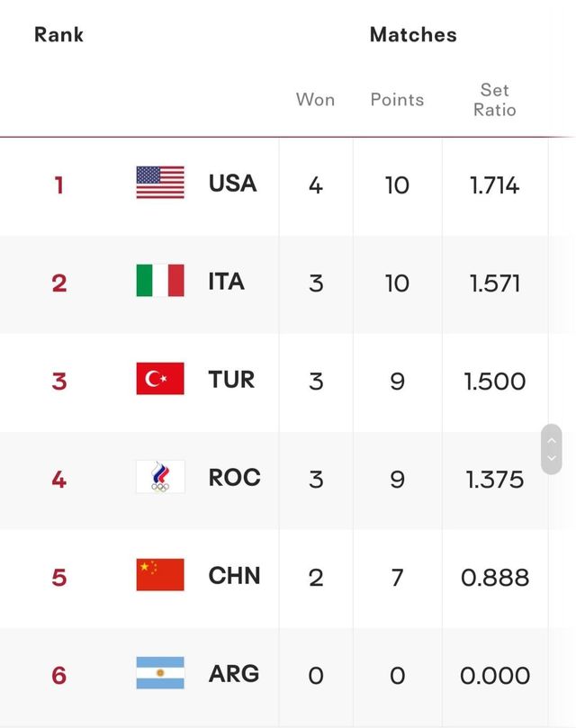Sort by the Points column header

(397, 100)
